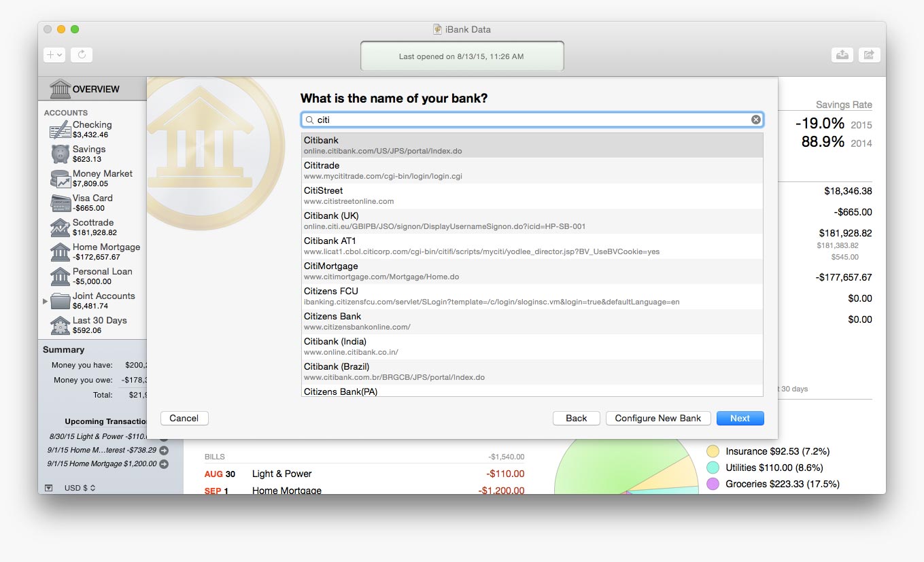The height and width of the screenshot is (562, 924).
Task: Select the Scottrade investment icon
Action: 60,228
